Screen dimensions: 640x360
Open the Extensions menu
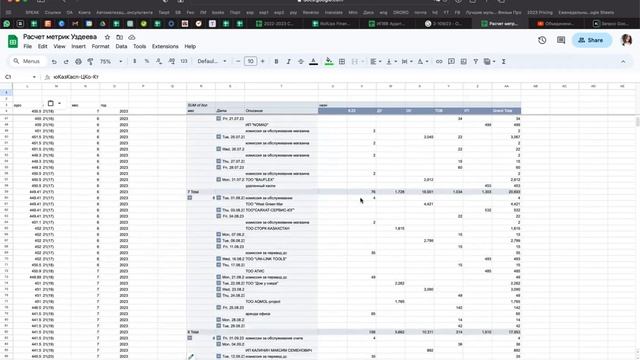click(x=165, y=47)
